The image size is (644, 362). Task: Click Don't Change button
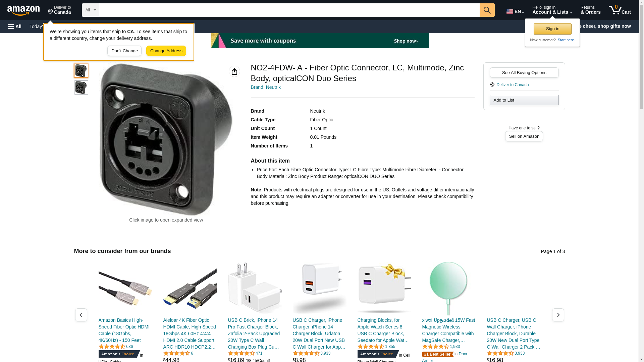[124, 51]
